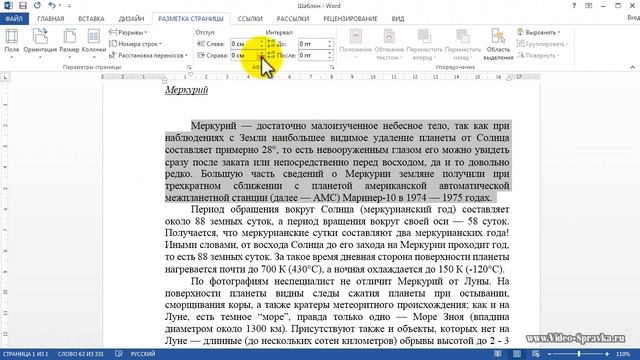Open the Колонки columns menu
Screen dimensions: 640x360
tap(93, 44)
